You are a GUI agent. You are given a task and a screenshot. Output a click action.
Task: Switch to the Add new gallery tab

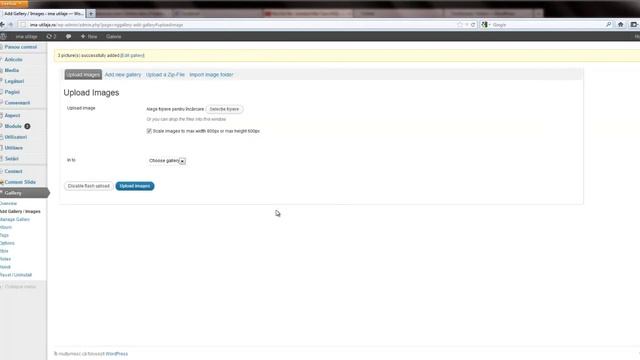coord(123,75)
